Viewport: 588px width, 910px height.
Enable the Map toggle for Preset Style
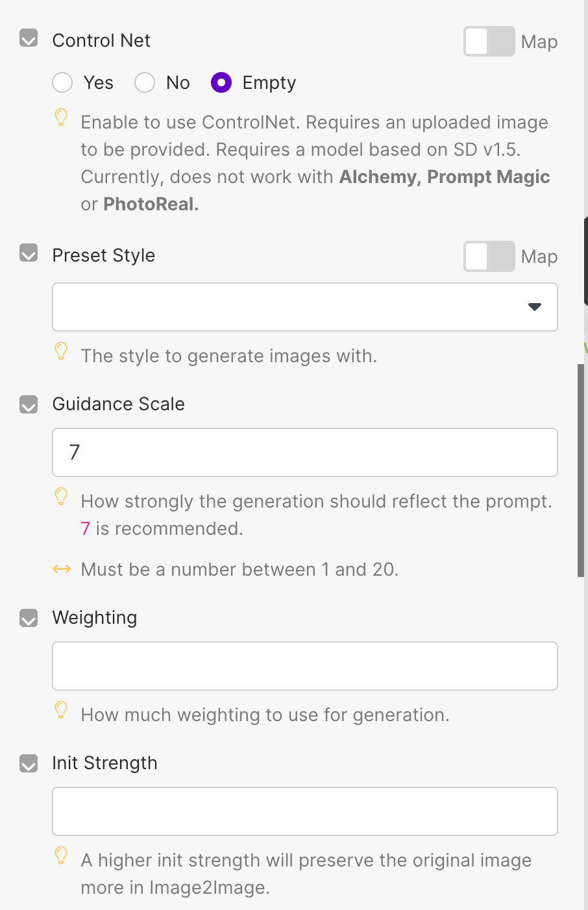coord(489,256)
